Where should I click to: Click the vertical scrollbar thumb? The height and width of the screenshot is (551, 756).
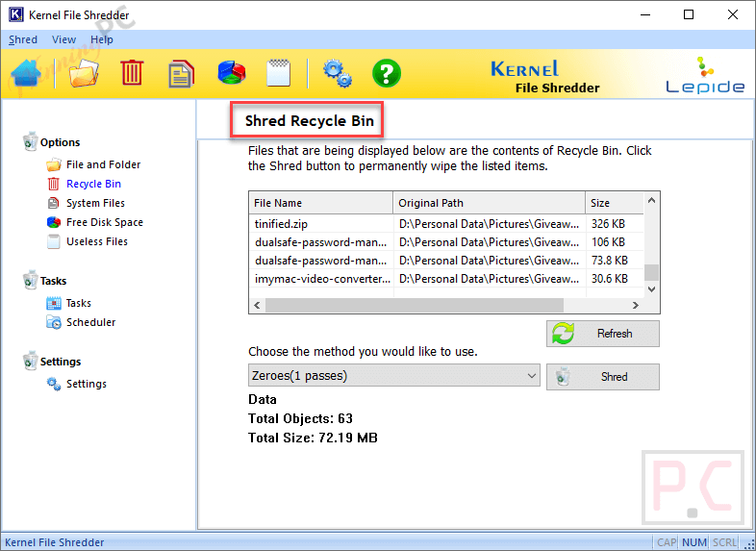click(x=652, y=272)
